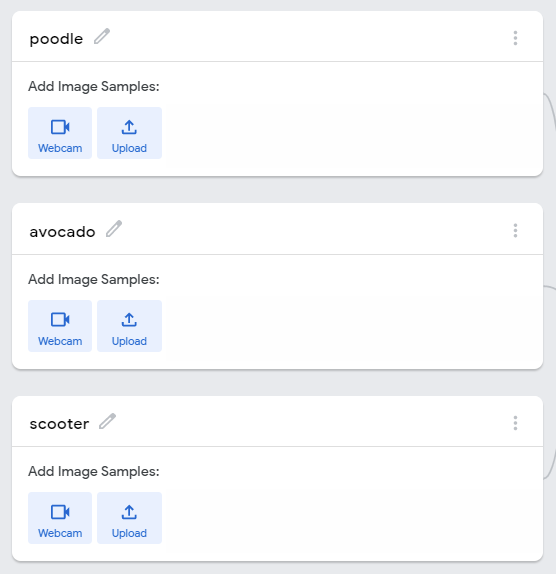Click the pencil edit icon beside scooter
The height and width of the screenshot is (574, 556).
coord(108,421)
